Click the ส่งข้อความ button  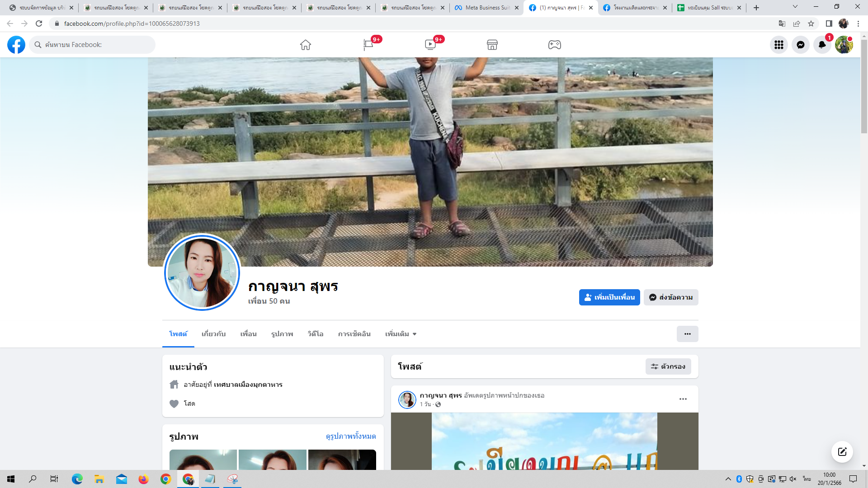(671, 297)
